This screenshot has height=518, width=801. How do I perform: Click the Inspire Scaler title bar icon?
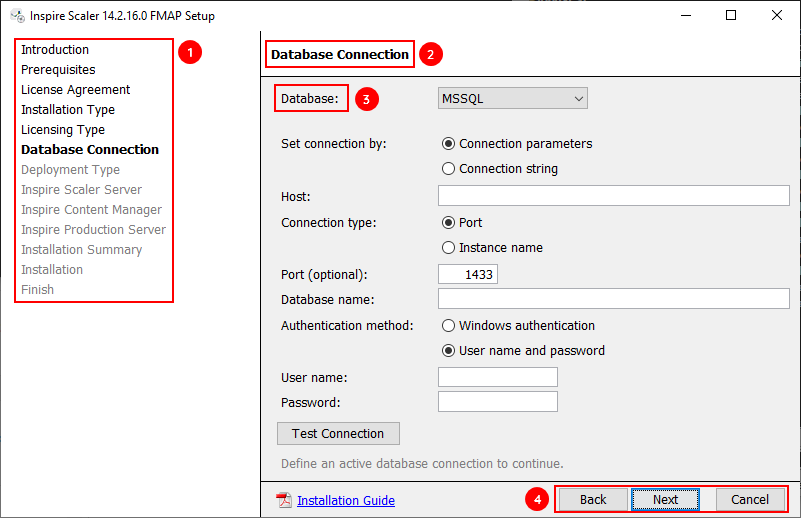17,16
